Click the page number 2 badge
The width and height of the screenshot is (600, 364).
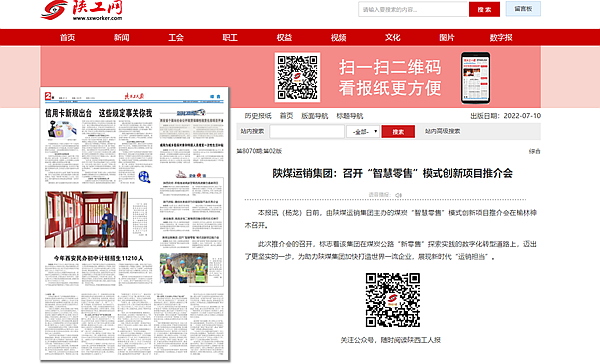pyautogui.click(x=48, y=96)
